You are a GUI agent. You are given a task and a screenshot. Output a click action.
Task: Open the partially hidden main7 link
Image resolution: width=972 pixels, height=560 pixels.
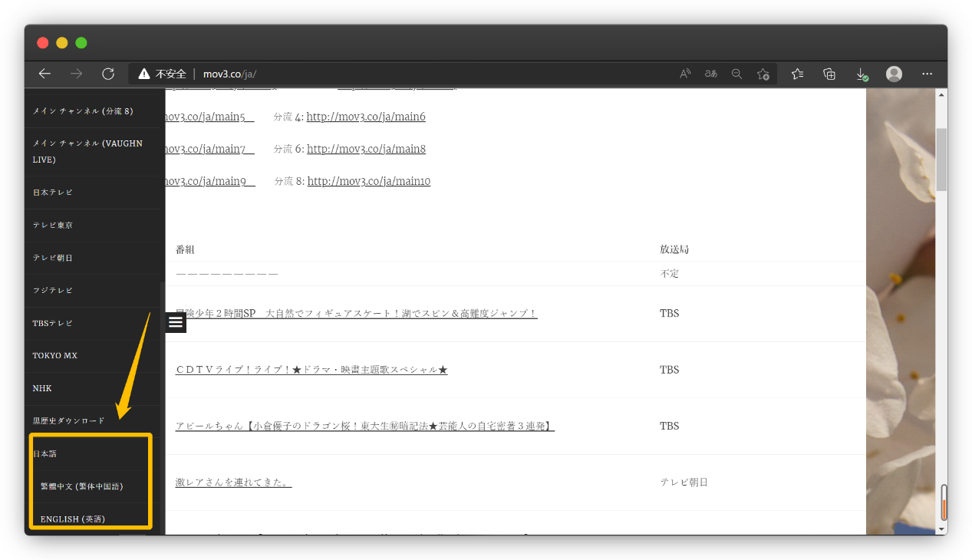(x=209, y=149)
